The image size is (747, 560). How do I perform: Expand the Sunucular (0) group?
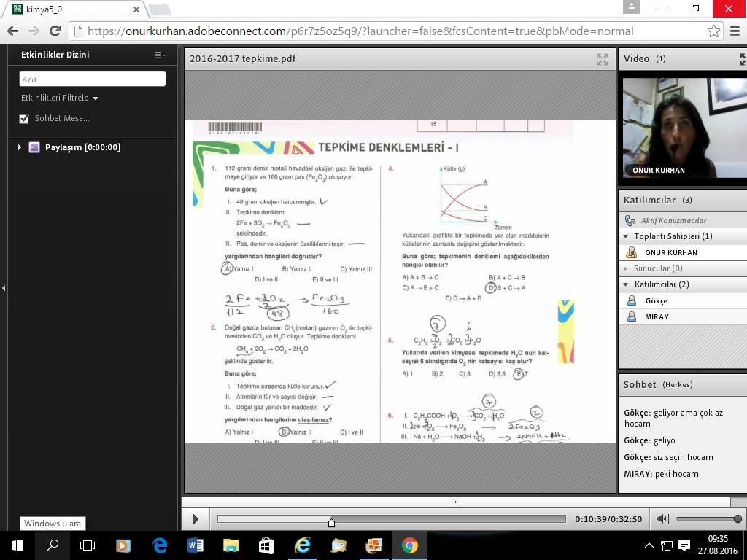(625, 268)
